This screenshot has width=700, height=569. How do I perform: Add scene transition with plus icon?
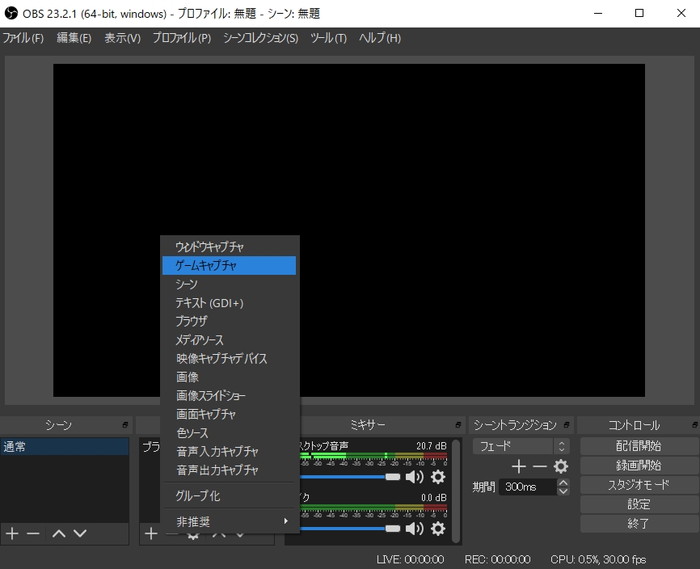click(519, 467)
